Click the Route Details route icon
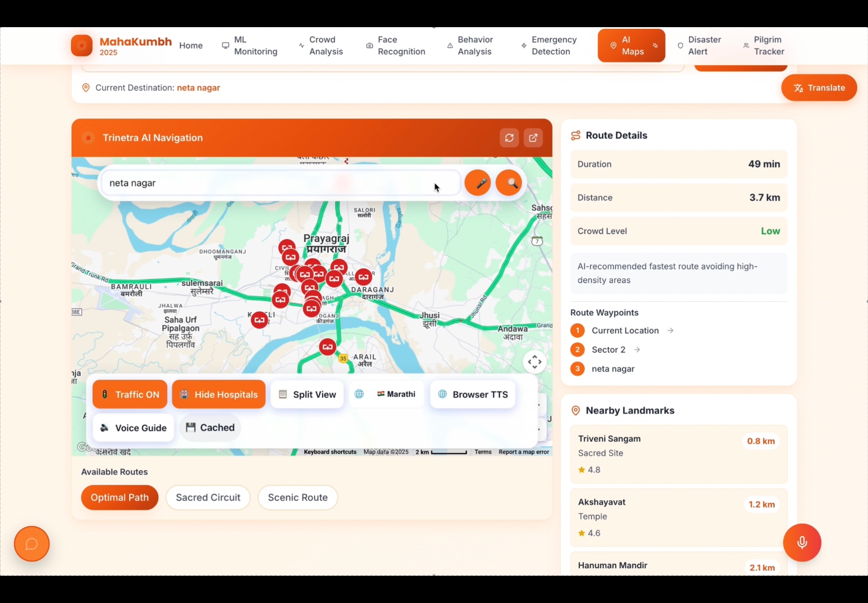 point(576,135)
